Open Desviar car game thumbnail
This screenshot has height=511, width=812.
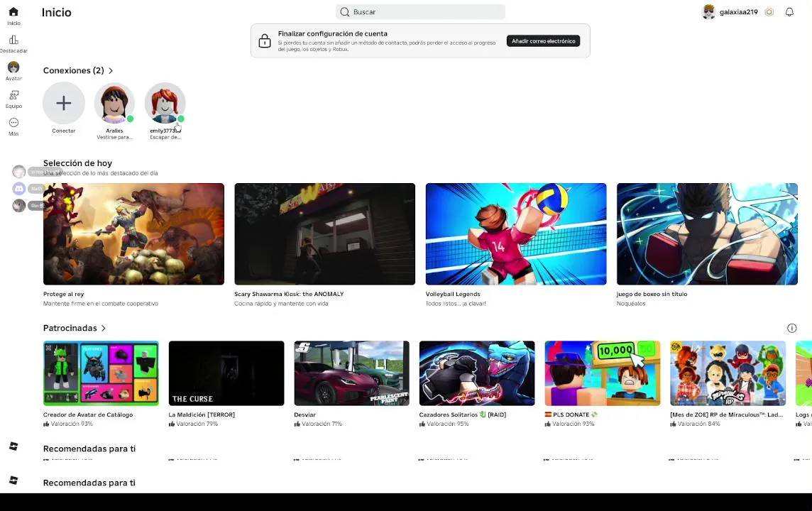point(351,373)
